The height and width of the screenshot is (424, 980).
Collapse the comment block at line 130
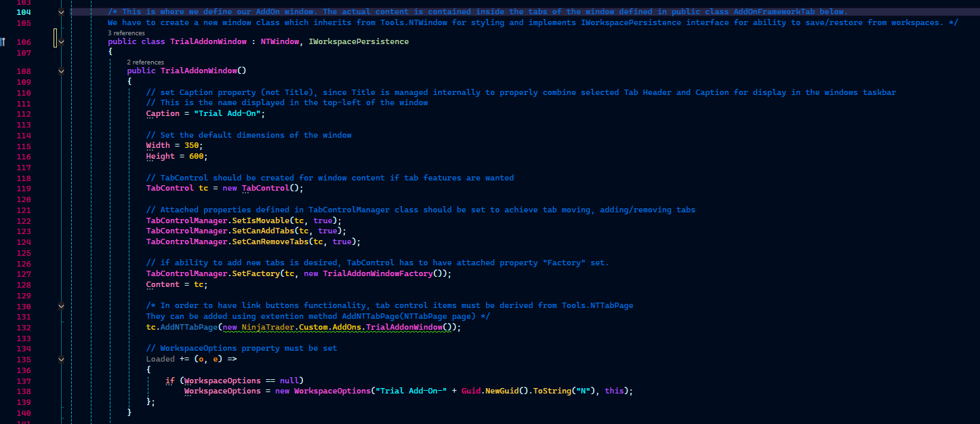click(61, 306)
